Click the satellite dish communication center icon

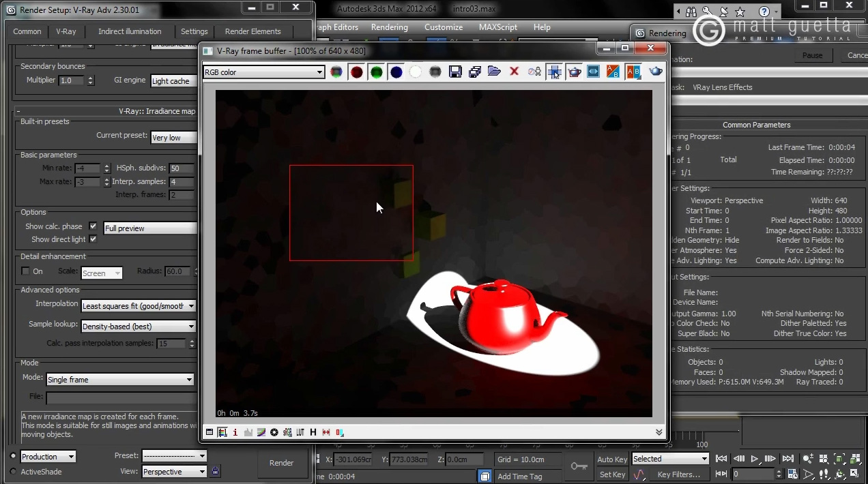click(725, 12)
